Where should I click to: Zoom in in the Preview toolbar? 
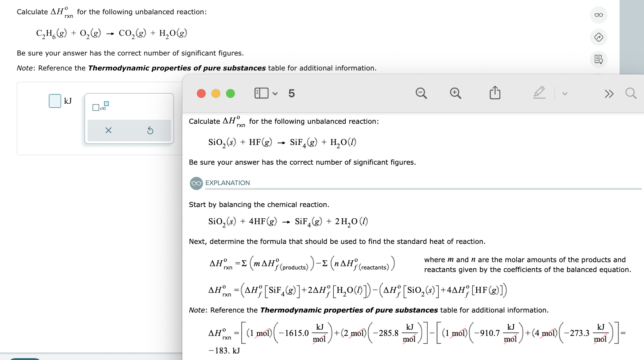tap(454, 93)
